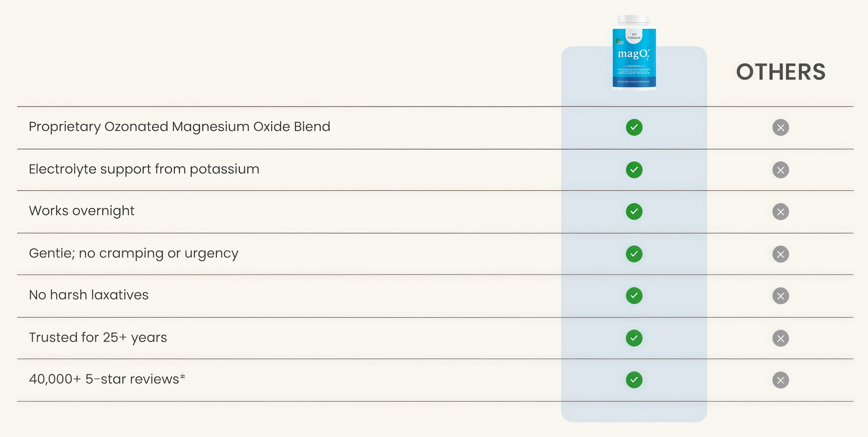Click gray X beside Works overnight
Image resolution: width=868 pixels, height=437 pixels.
(781, 211)
